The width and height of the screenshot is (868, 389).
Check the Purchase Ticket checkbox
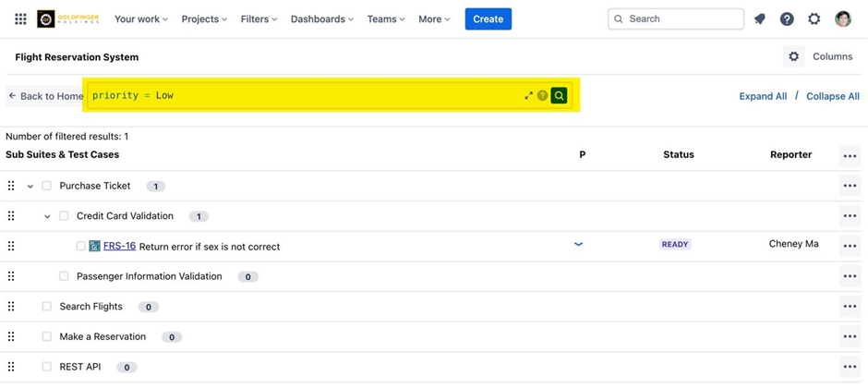click(47, 186)
